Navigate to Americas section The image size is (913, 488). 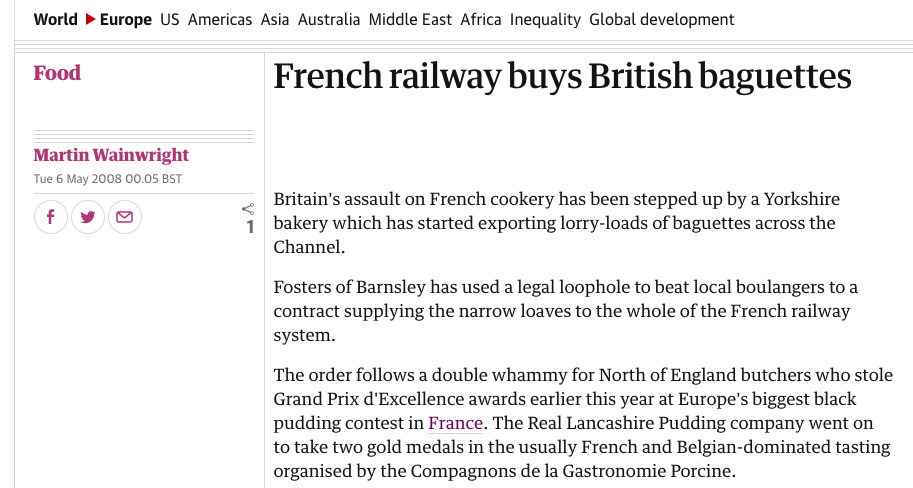[x=220, y=20]
